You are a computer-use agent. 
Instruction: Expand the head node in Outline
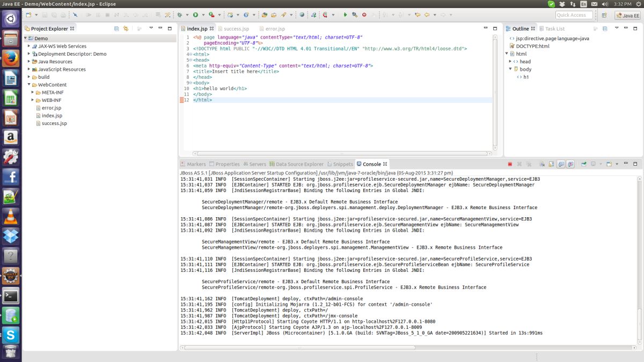click(x=510, y=61)
